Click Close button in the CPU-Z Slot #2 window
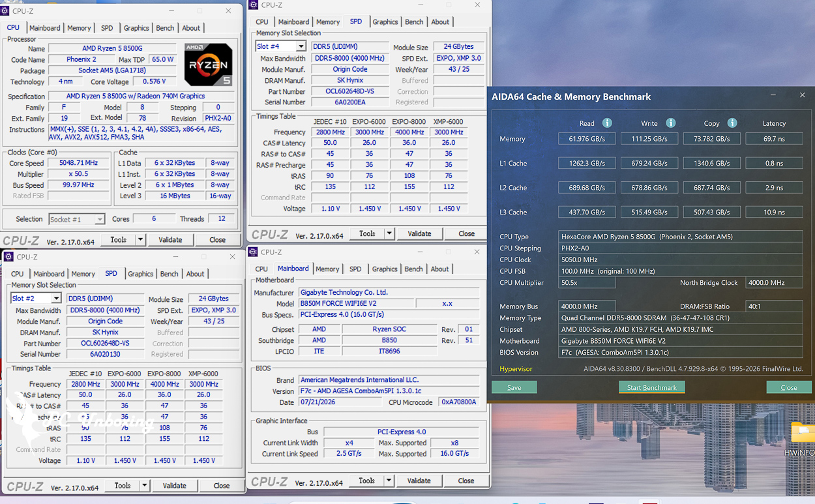 click(x=222, y=486)
